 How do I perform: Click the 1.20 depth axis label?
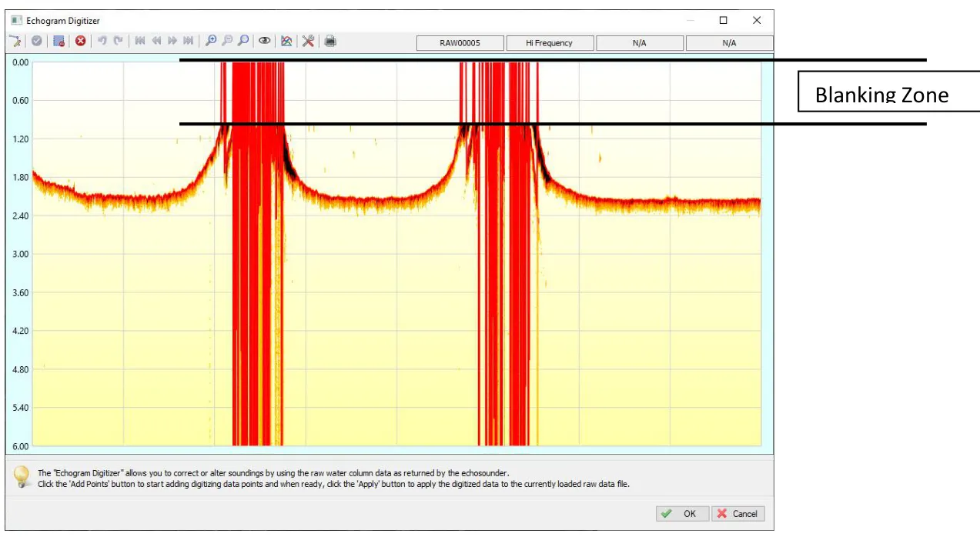click(x=20, y=139)
